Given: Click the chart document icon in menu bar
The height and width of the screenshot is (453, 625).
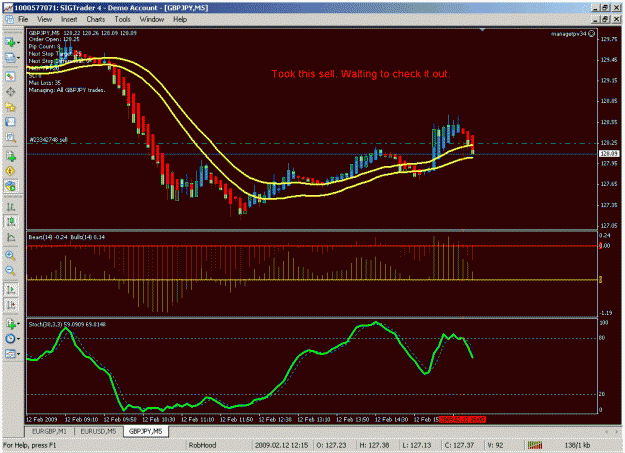Looking at the screenshot, I should [x=9, y=19].
